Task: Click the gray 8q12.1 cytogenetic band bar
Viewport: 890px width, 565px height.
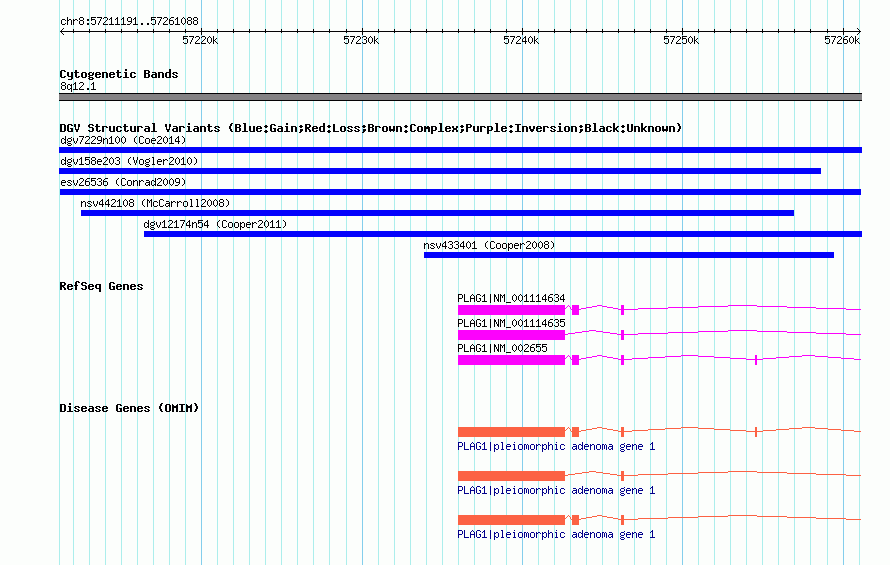Action: click(460, 97)
